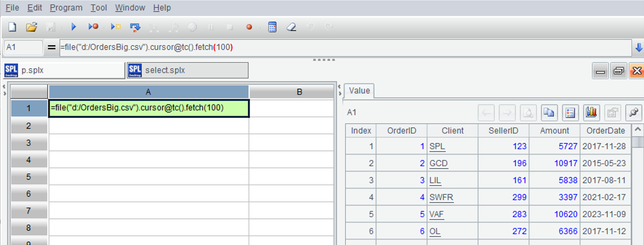
Task: Pin the value with pushpin icon
Action: pyautogui.click(x=634, y=113)
